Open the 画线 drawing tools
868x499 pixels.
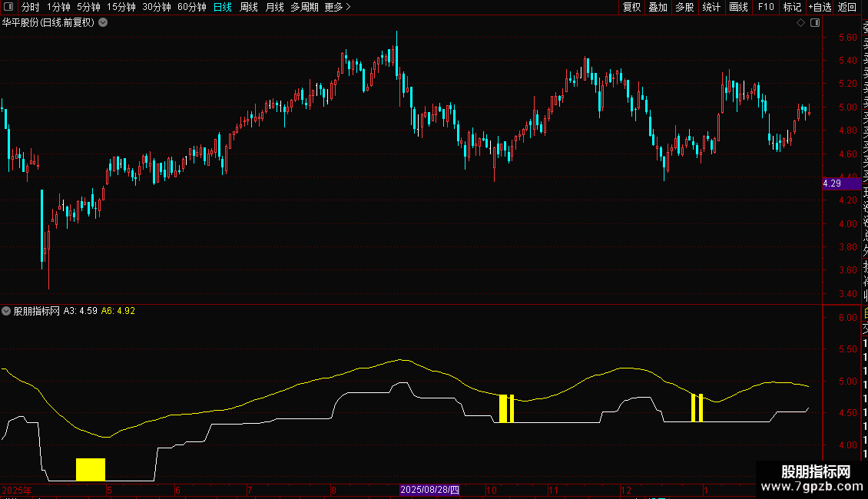coord(738,7)
